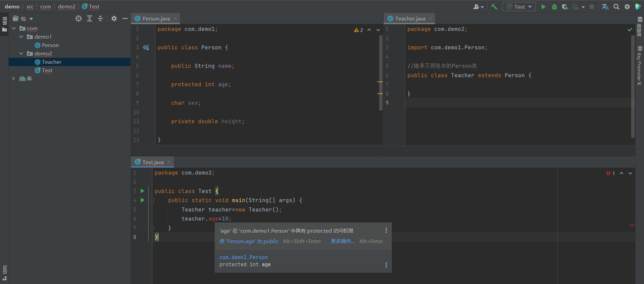This screenshot has height=284, width=644.
Task: Click the Select Opened File crosshair icon
Action: [79, 18]
